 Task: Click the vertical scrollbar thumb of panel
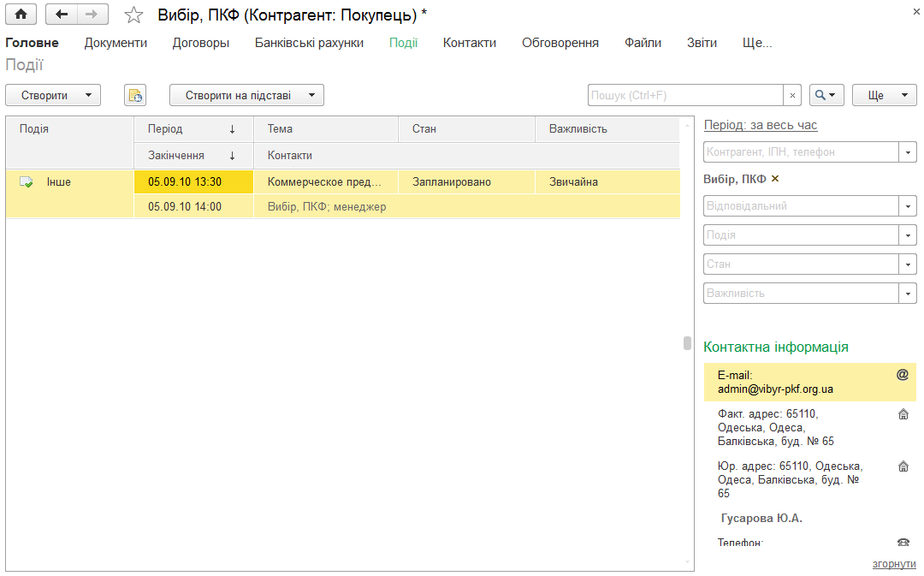687,343
